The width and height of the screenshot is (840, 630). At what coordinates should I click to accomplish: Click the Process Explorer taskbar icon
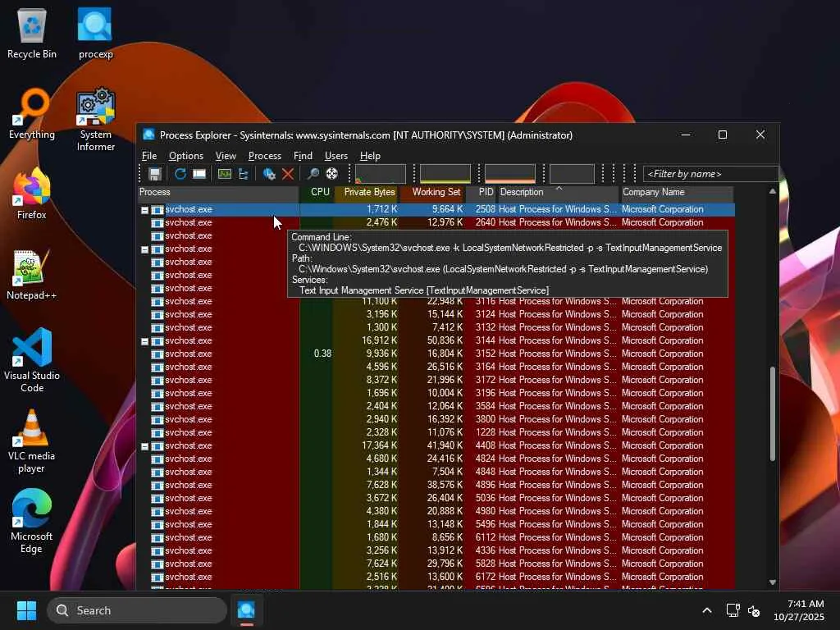pos(246,610)
